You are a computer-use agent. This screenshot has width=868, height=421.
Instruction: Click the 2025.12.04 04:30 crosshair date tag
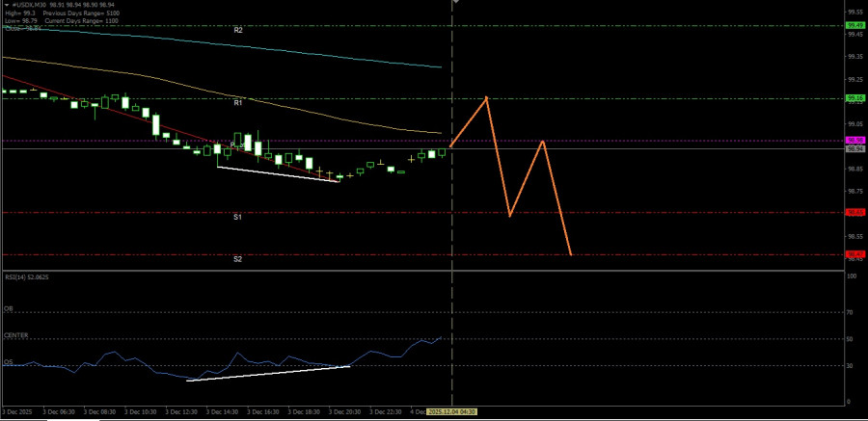pyautogui.click(x=452, y=412)
